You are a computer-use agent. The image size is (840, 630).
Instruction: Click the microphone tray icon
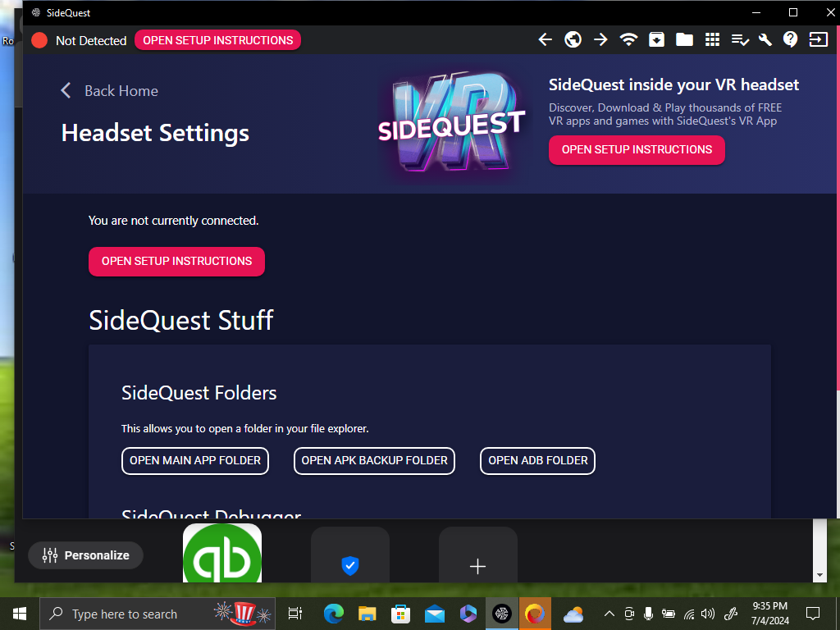(648, 614)
